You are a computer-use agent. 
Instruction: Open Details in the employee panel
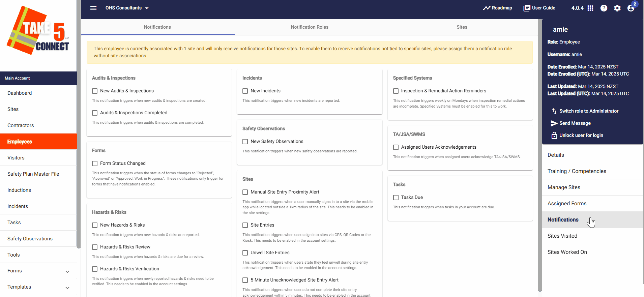coord(592,155)
